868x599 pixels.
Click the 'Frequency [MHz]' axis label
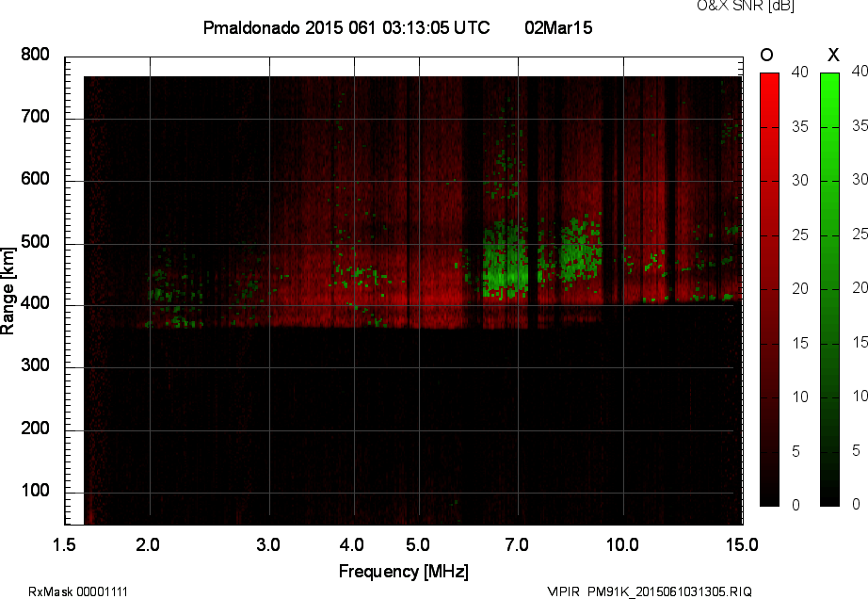404,572
